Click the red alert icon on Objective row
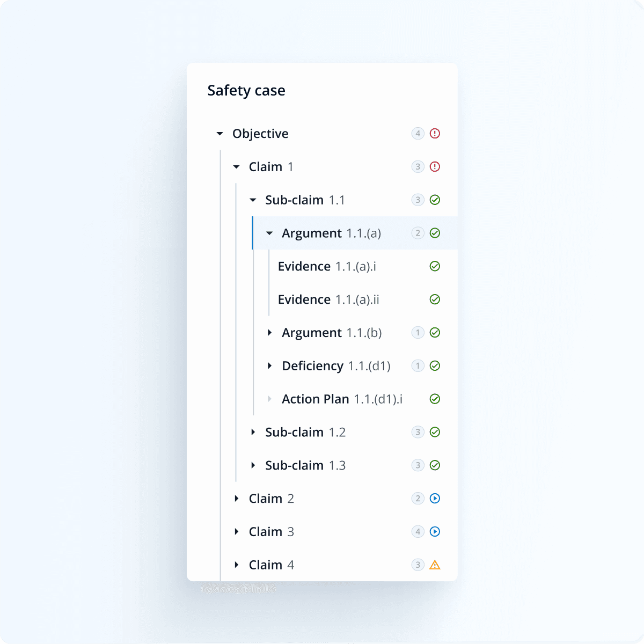This screenshot has height=644, width=644. (x=435, y=134)
